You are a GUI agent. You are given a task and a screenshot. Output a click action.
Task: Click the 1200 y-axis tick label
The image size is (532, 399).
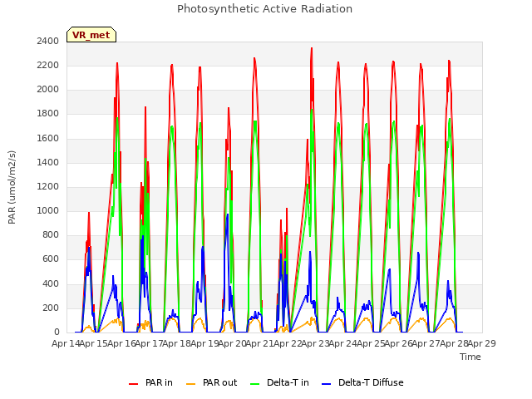[48, 186]
